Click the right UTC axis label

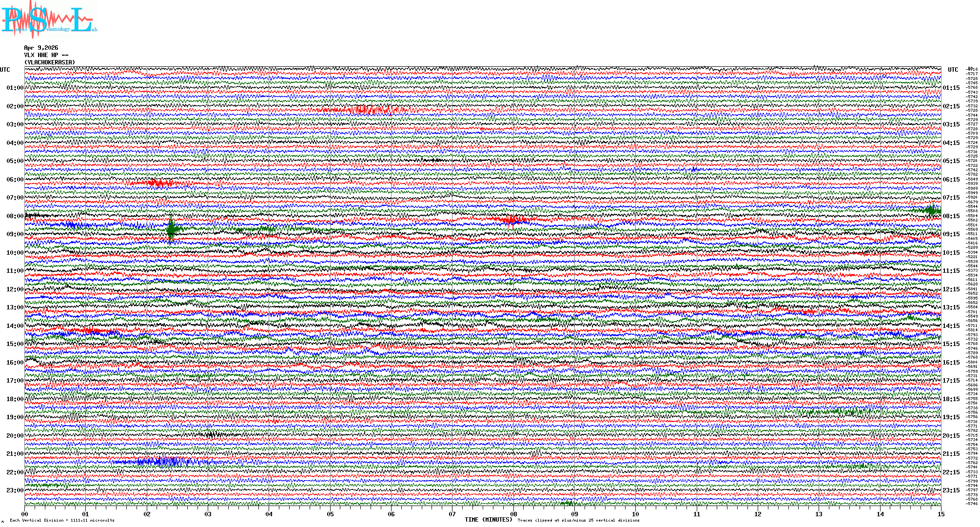953,70
